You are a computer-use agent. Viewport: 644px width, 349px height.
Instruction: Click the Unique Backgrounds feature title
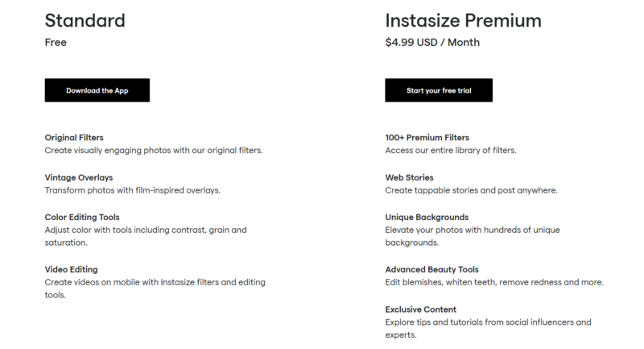(x=427, y=217)
